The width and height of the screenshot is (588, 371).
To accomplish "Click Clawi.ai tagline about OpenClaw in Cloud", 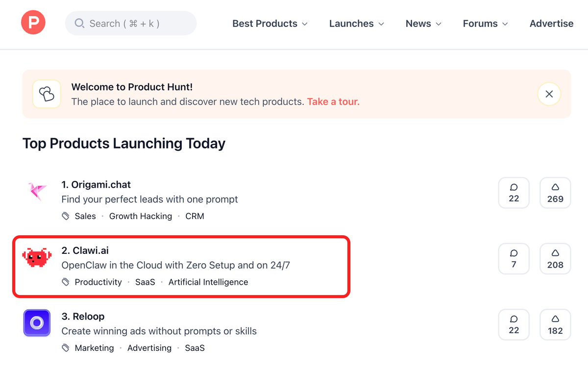I will (x=176, y=265).
